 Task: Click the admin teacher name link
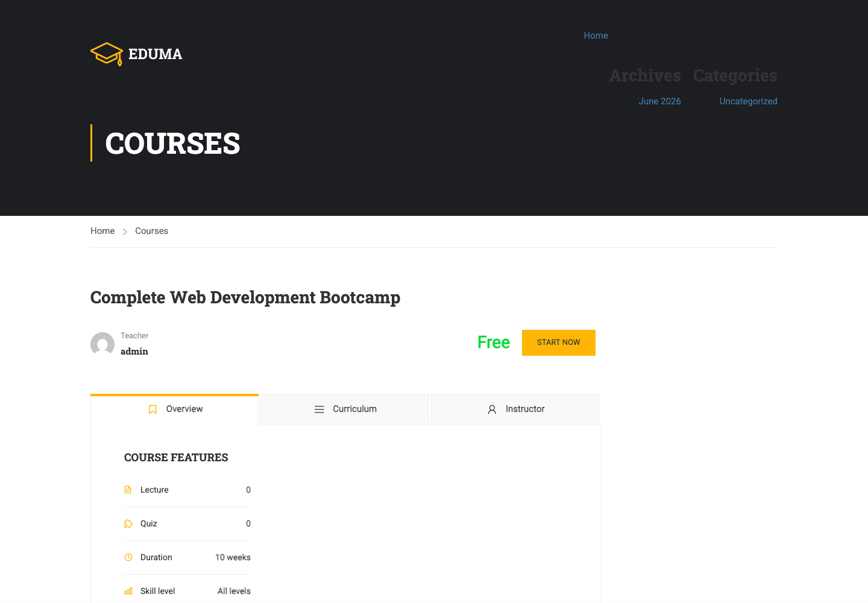click(134, 352)
